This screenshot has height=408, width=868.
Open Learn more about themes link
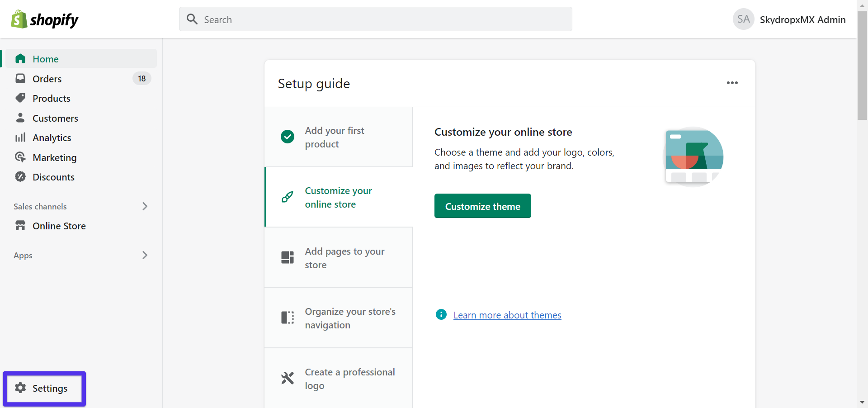coord(507,315)
